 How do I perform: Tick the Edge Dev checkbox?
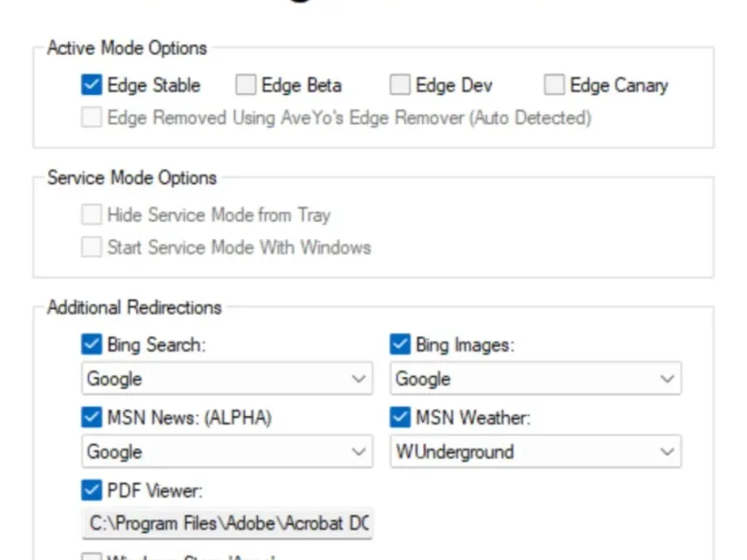pyautogui.click(x=400, y=86)
